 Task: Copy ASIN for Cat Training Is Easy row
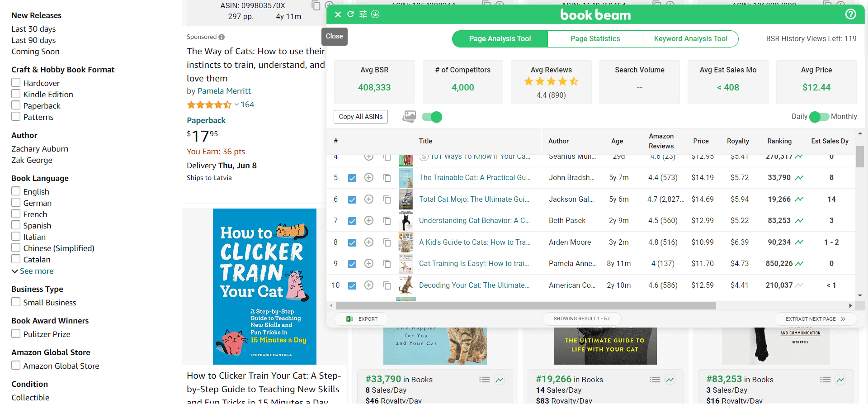click(x=387, y=263)
